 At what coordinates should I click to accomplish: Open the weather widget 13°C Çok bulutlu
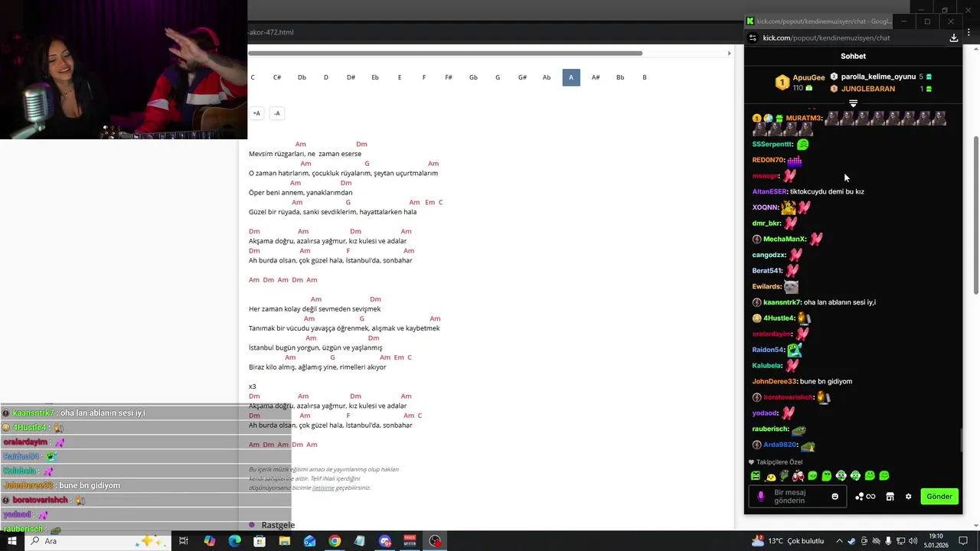[x=788, y=541]
